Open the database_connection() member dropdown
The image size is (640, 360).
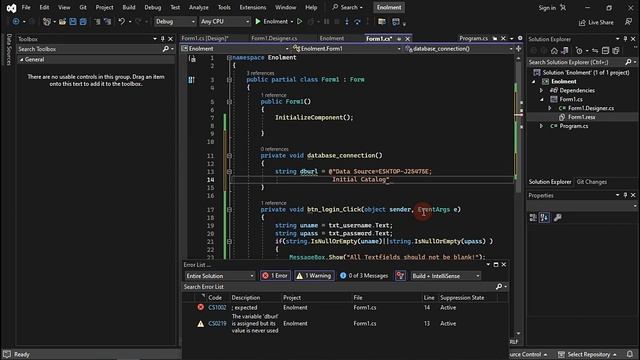(x=459, y=49)
